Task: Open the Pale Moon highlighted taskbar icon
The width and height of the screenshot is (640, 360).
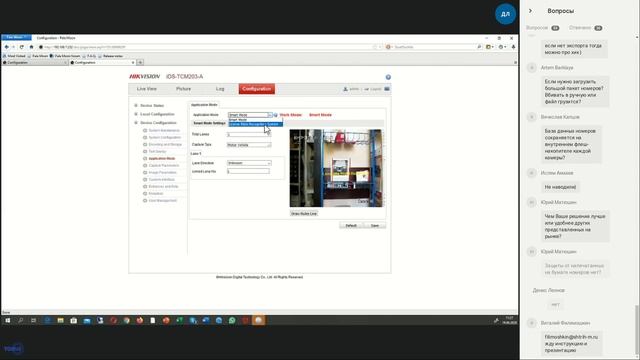Action: pyautogui.click(x=258, y=320)
